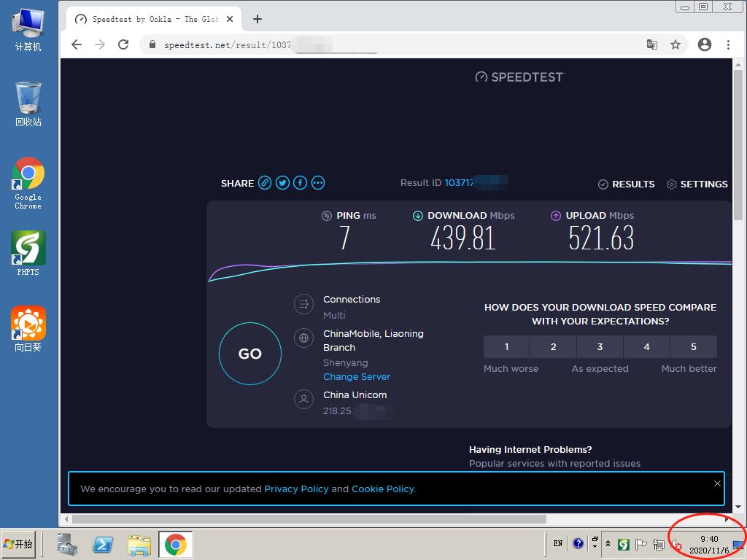Click the scroll left arrow
Screen dimensions: 747x560
click(66, 518)
